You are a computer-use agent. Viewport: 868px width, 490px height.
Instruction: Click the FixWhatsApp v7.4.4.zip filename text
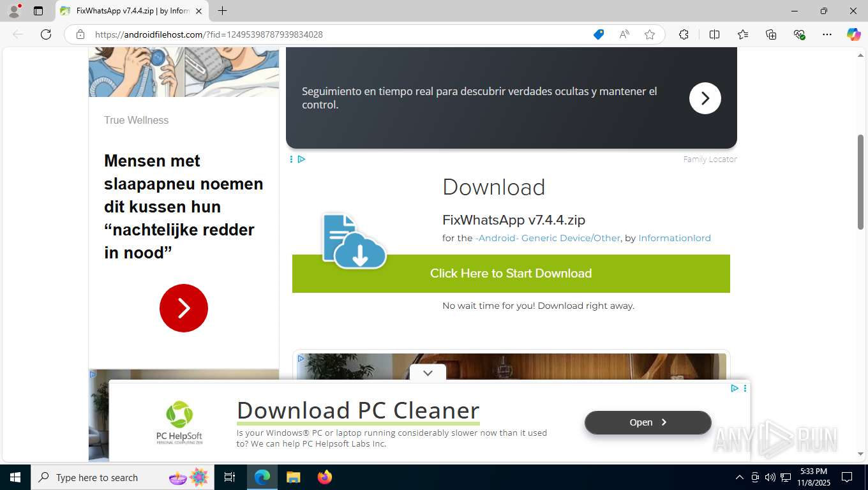(514, 220)
